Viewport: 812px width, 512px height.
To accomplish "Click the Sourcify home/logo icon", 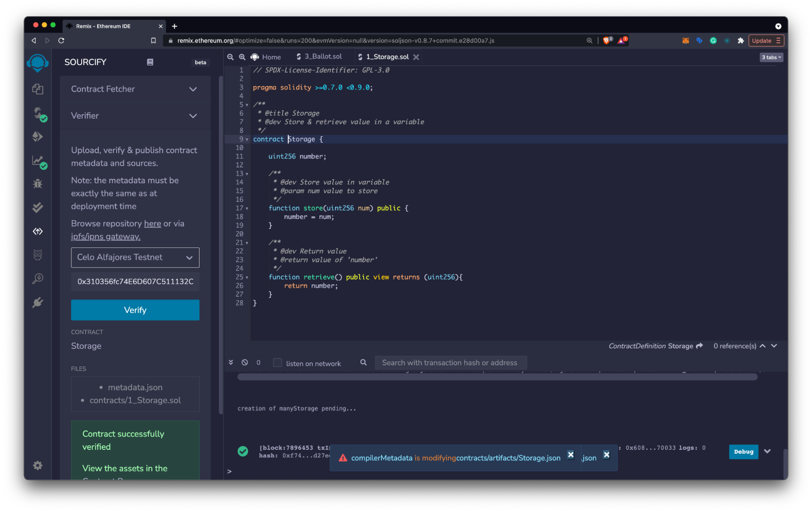I will (37, 63).
